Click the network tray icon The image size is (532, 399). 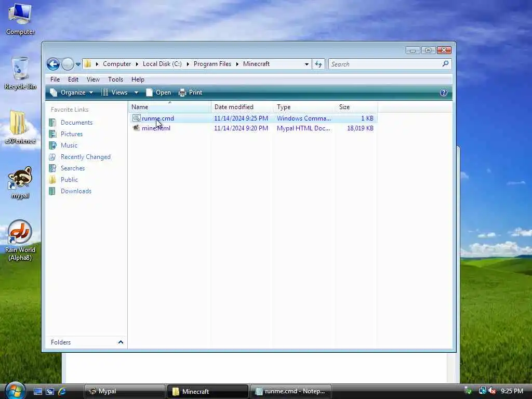coord(482,391)
